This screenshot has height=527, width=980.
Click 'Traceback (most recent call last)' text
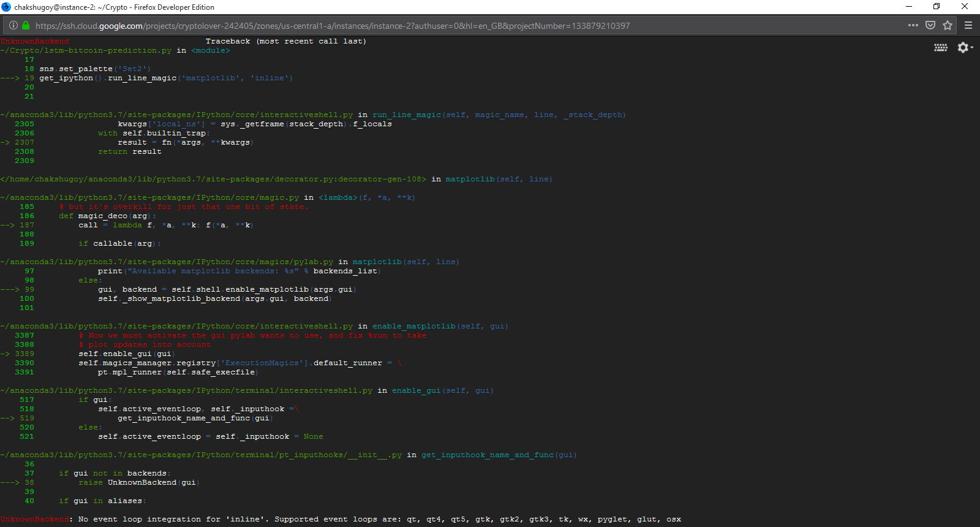[x=286, y=41]
